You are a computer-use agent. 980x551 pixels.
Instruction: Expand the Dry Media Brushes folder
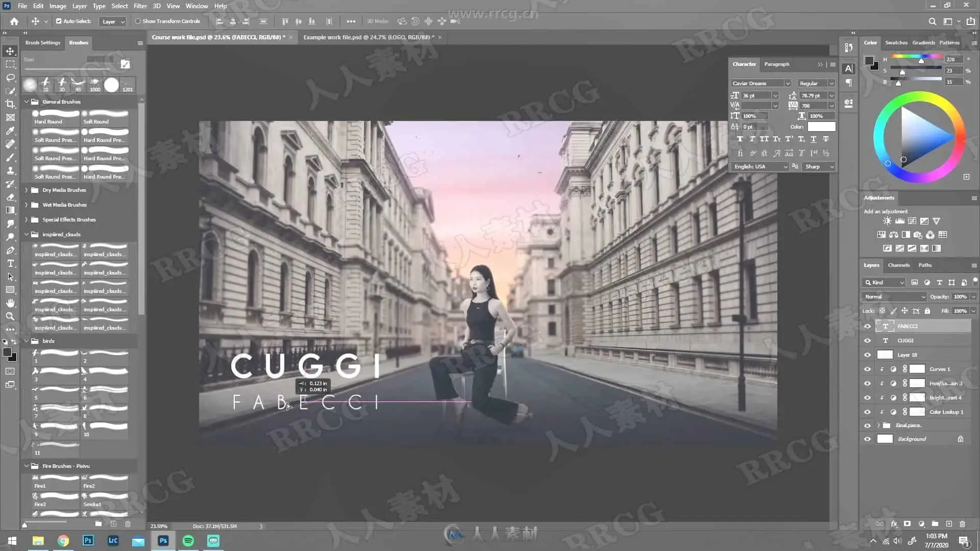click(27, 190)
